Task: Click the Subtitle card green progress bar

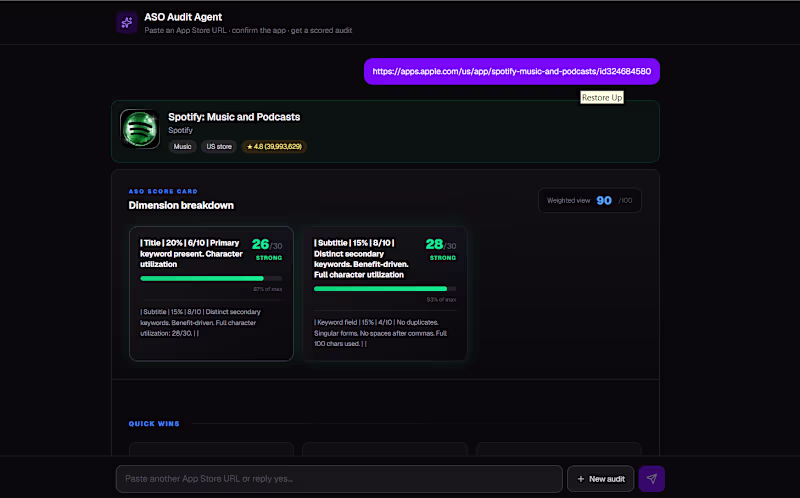Action: (x=385, y=289)
